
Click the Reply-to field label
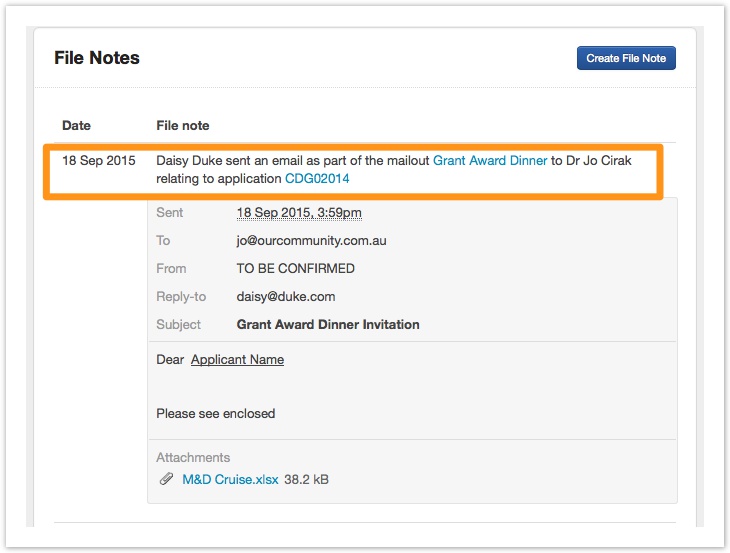coord(181,296)
